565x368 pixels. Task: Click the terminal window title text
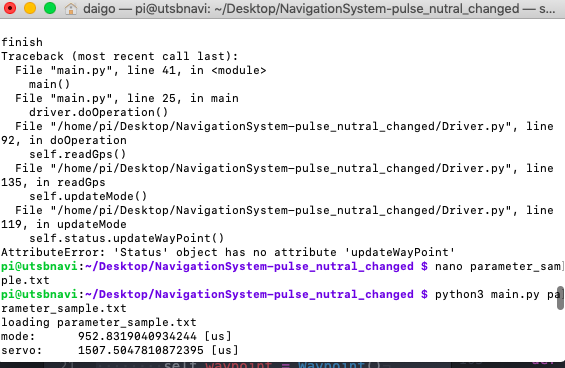[x=319, y=8]
